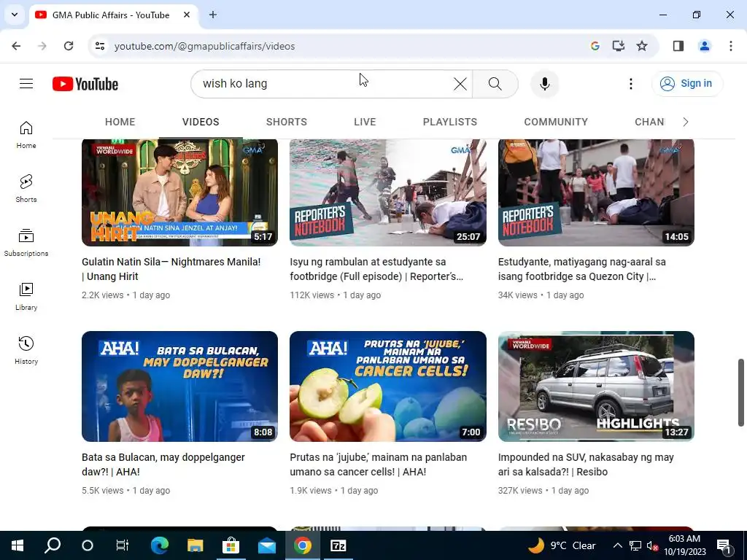The image size is (747, 560).
Task: Click the address bar URL
Action: pyautogui.click(x=204, y=46)
